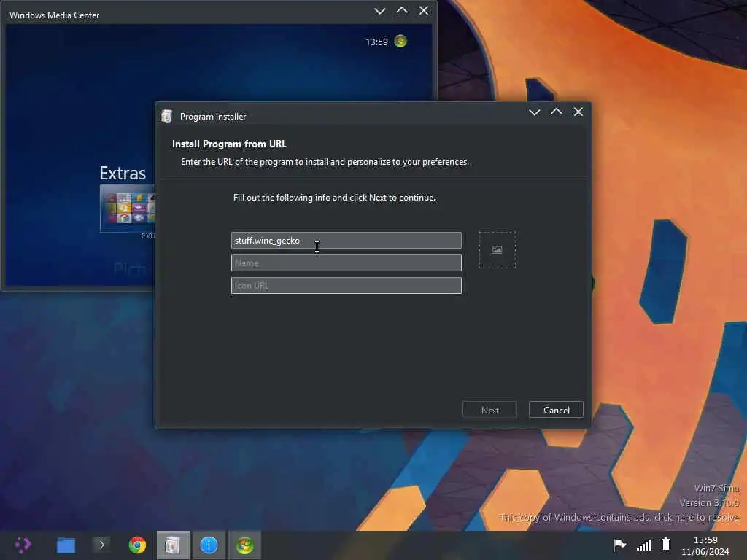Click the Next button
The height and width of the screenshot is (560, 747).
(x=489, y=410)
